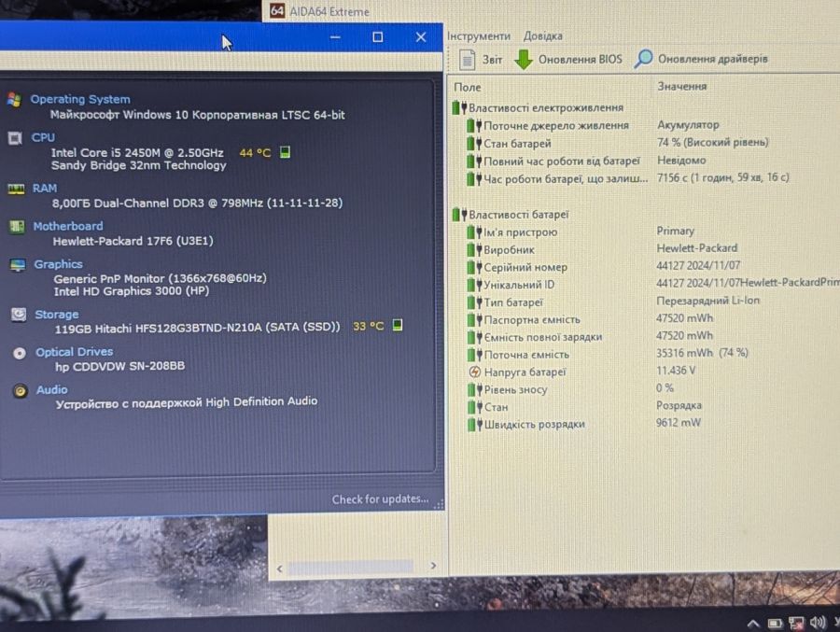
Task: Click the taskbar volume speaker icon
Action: [818, 623]
